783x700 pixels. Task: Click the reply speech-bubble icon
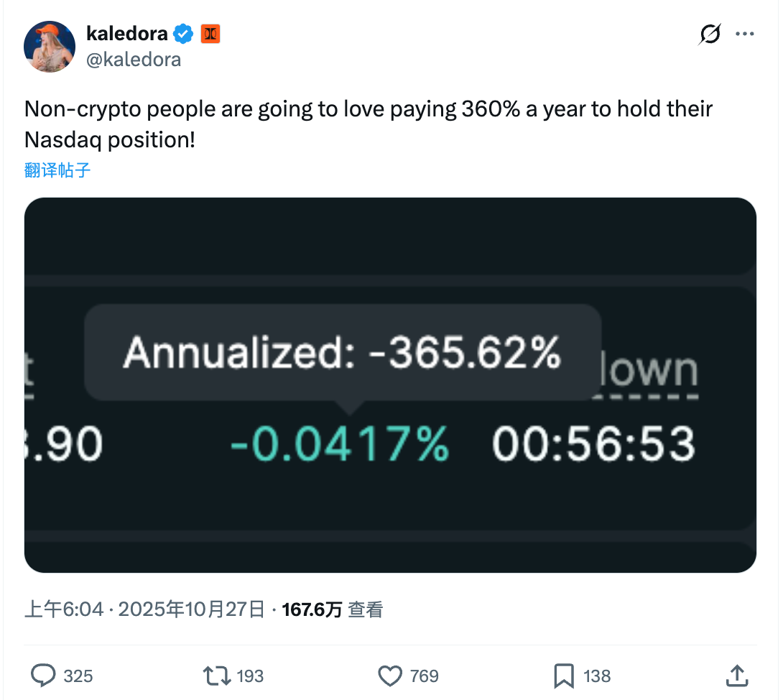(x=44, y=676)
